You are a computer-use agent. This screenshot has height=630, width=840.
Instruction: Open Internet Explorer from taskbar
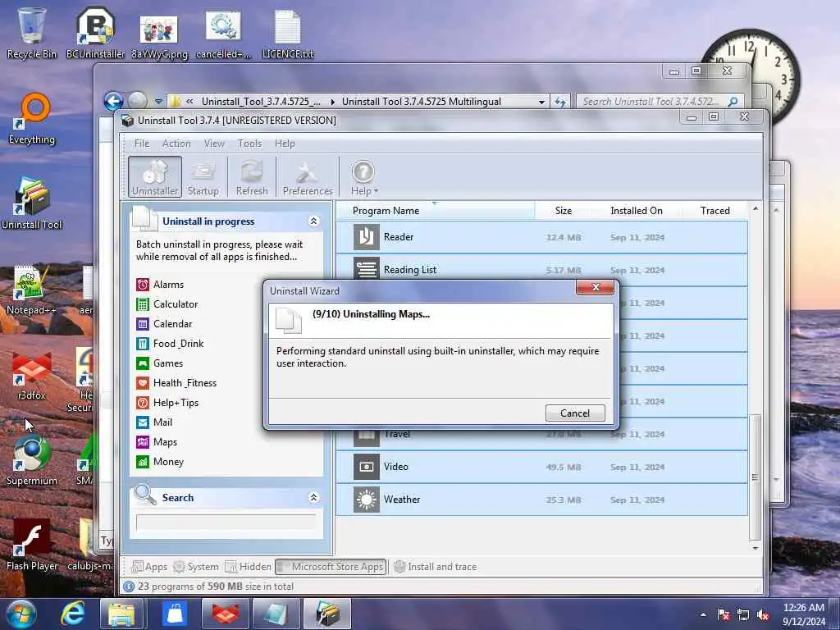pyautogui.click(x=72, y=614)
